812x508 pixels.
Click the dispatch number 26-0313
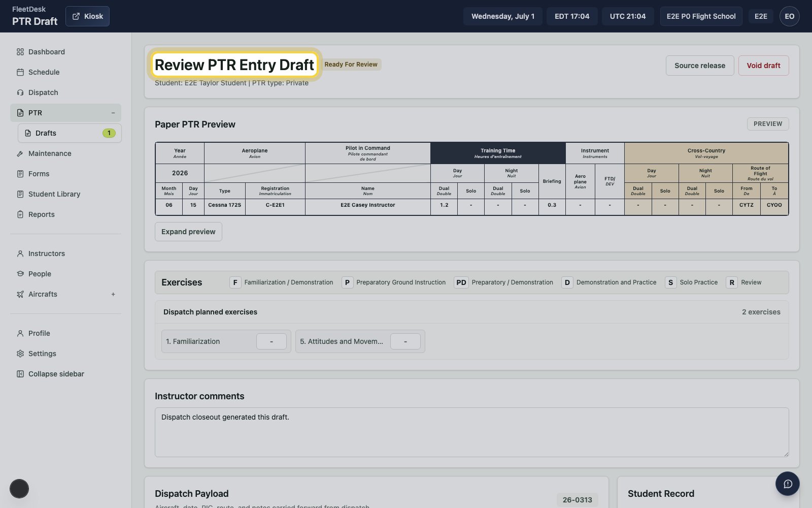577,500
